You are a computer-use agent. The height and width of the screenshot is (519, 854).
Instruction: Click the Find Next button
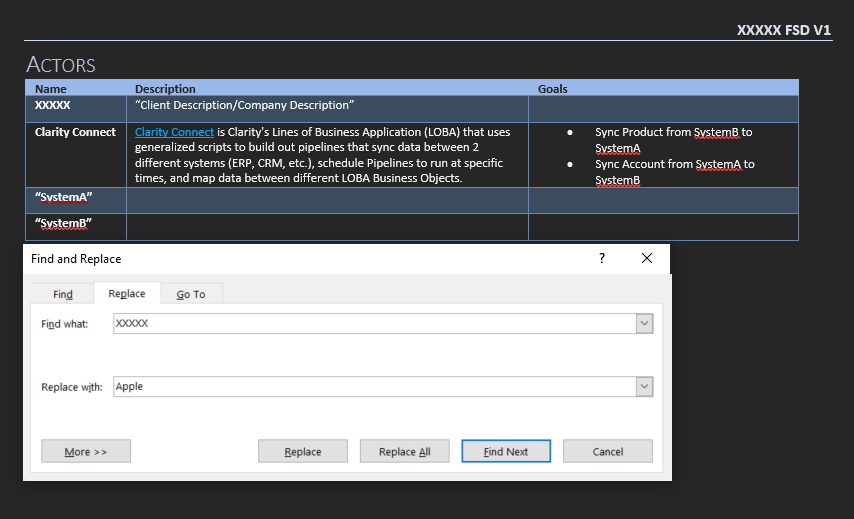[x=506, y=451]
